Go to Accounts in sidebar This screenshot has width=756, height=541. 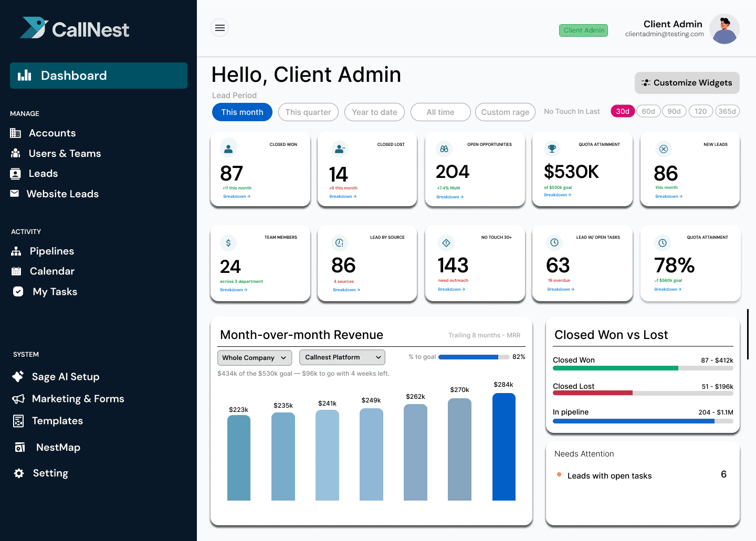tap(52, 133)
